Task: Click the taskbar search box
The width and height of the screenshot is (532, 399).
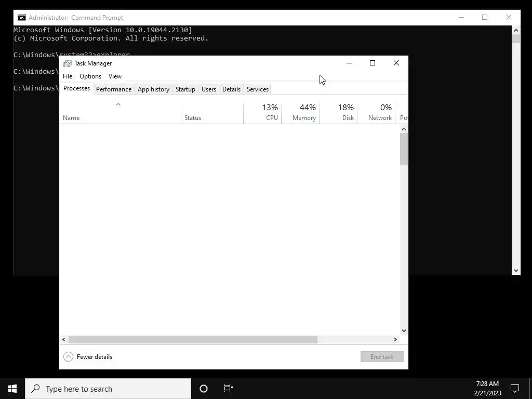Action: click(x=108, y=389)
